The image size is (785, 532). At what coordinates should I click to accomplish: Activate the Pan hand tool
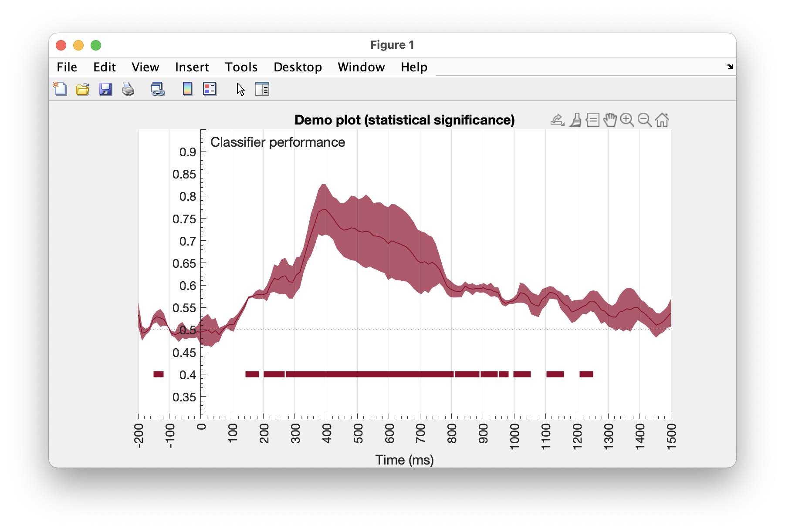click(x=610, y=120)
